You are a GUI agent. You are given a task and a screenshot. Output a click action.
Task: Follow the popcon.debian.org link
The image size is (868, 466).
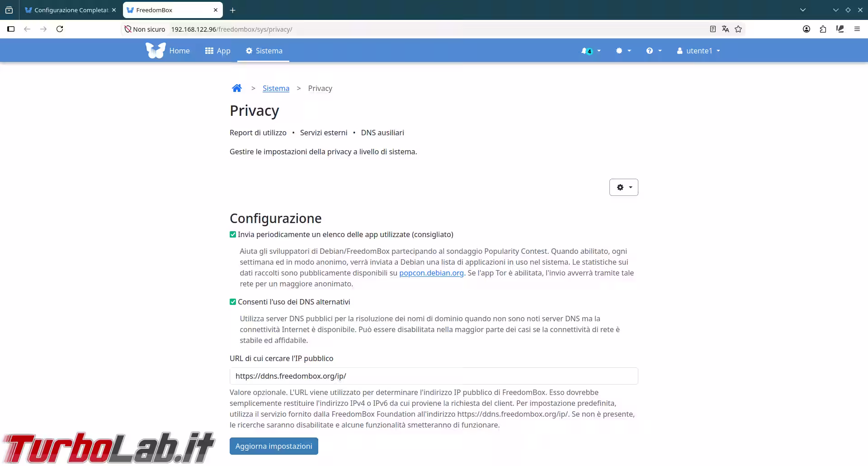(431, 273)
